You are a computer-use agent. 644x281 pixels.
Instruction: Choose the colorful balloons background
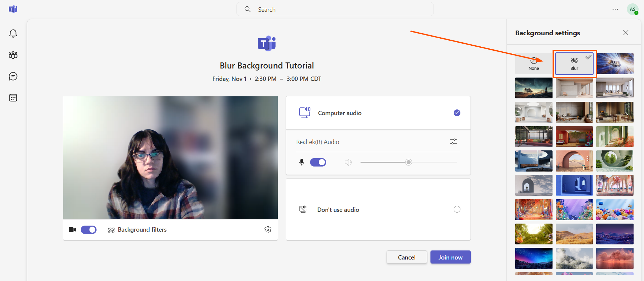[615, 209]
